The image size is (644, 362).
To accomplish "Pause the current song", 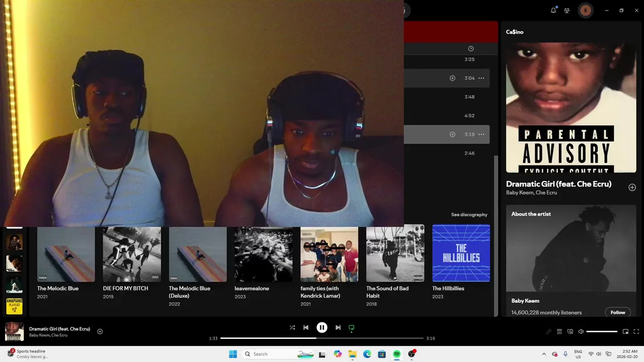I will (x=322, y=327).
